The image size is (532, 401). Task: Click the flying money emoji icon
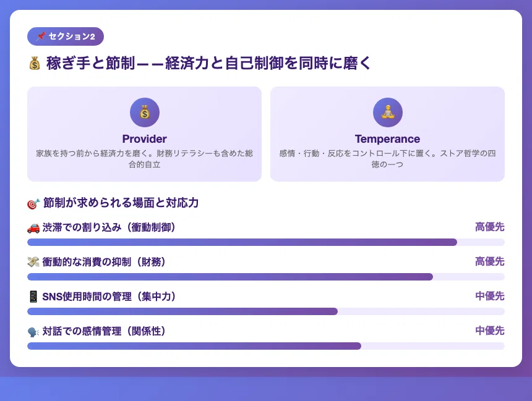[33, 262]
